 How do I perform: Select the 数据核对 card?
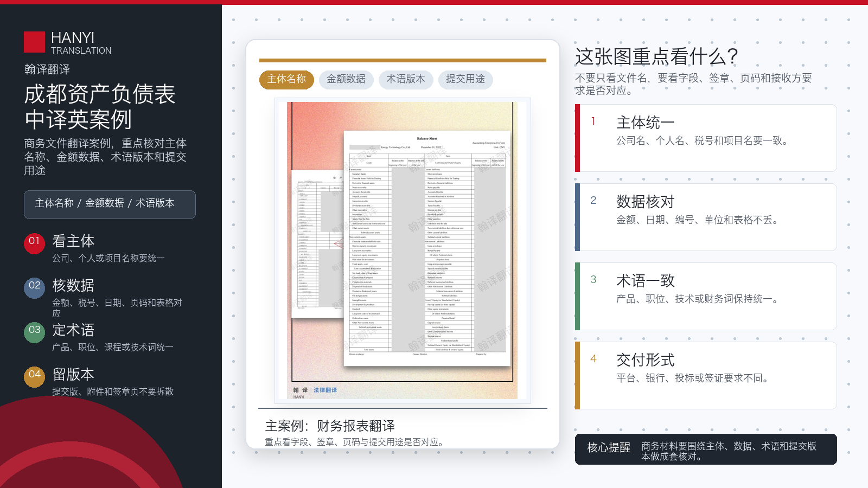point(706,217)
